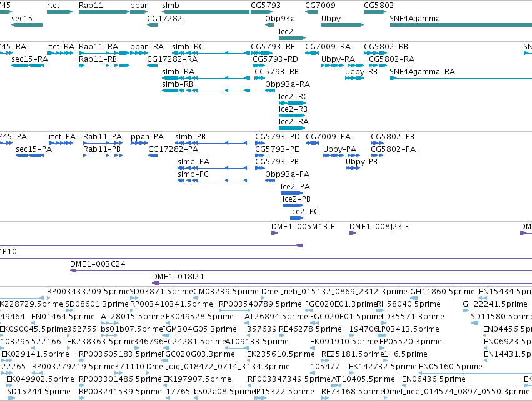Select the Rab11-PA protein label
Viewport: 532px width, 401px height.
103,137
